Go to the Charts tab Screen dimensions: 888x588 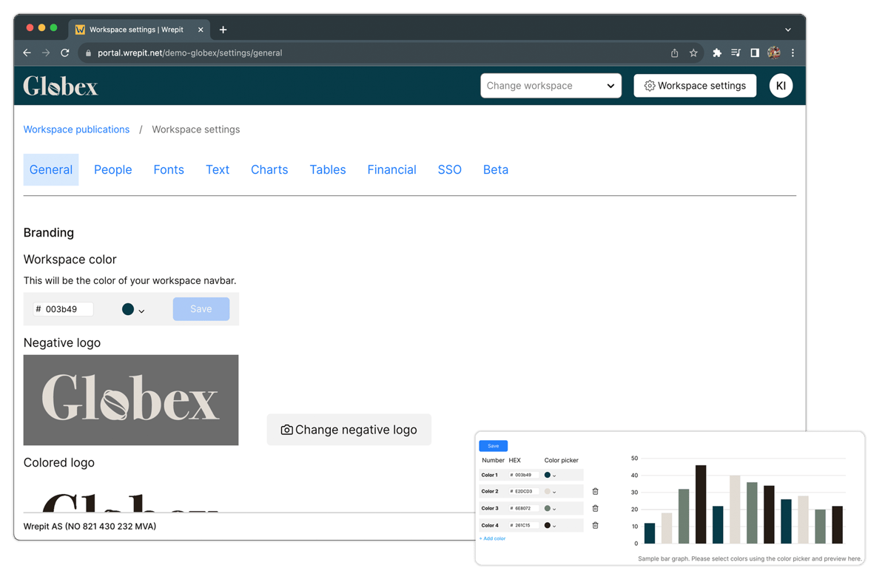click(x=269, y=169)
